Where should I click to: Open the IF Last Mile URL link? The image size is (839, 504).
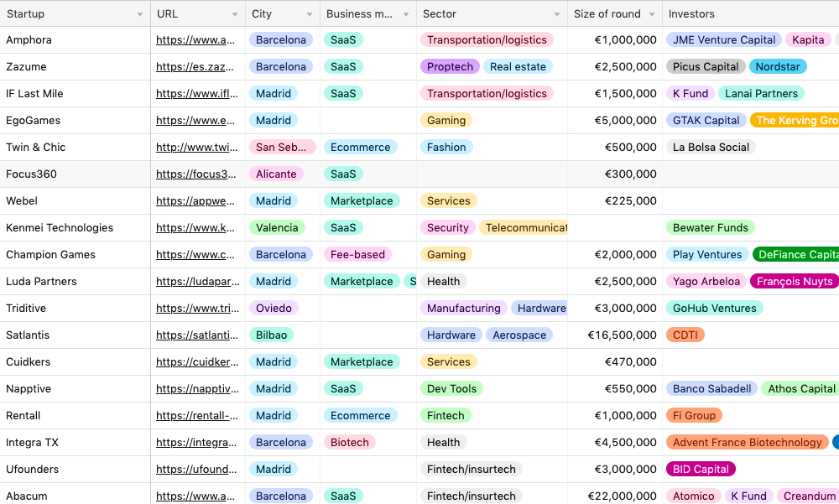coord(197,94)
